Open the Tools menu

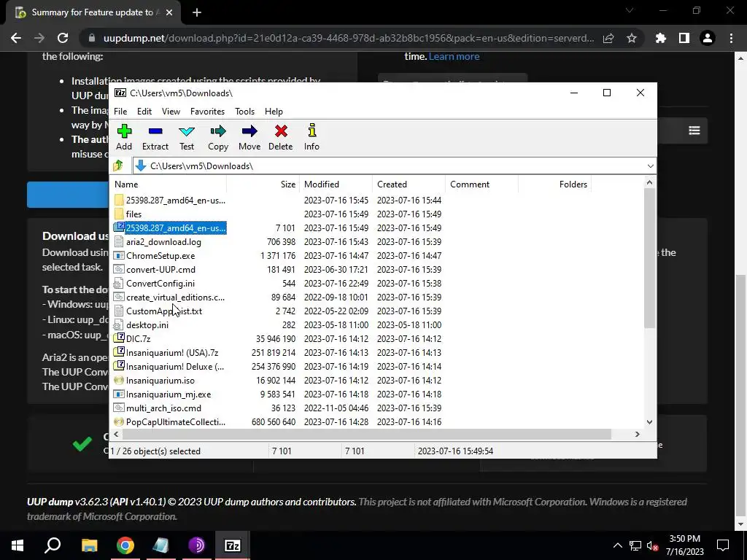tap(245, 112)
